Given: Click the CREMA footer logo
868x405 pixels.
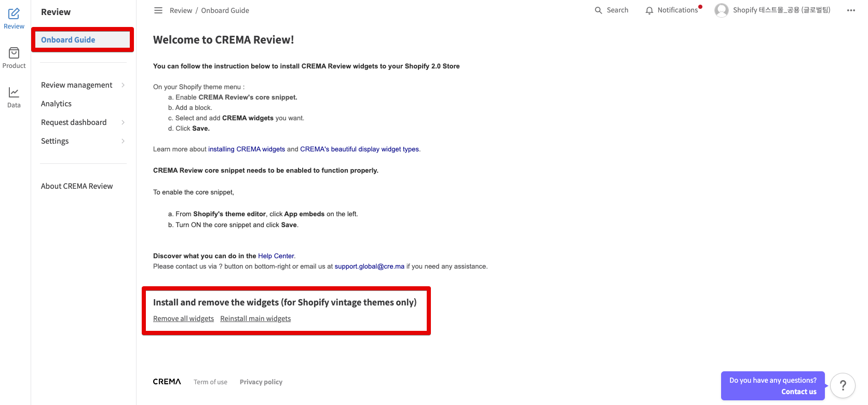Looking at the screenshot, I should point(167,382).
